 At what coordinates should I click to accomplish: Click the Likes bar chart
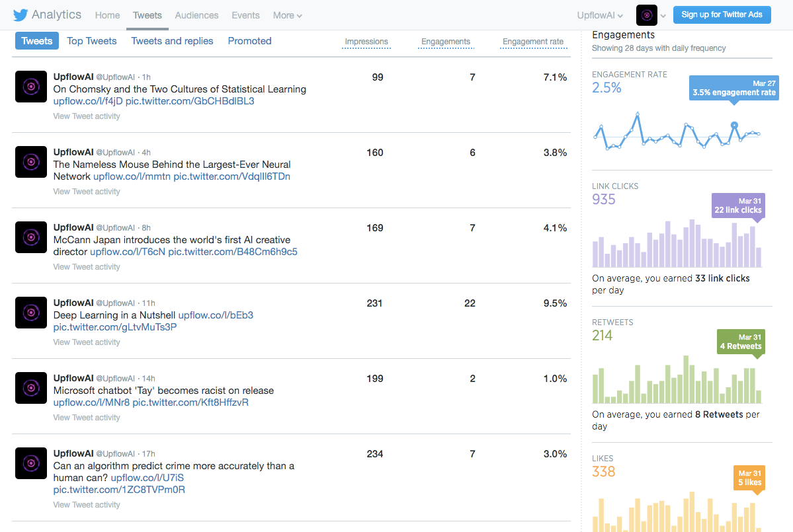point(677,512)
